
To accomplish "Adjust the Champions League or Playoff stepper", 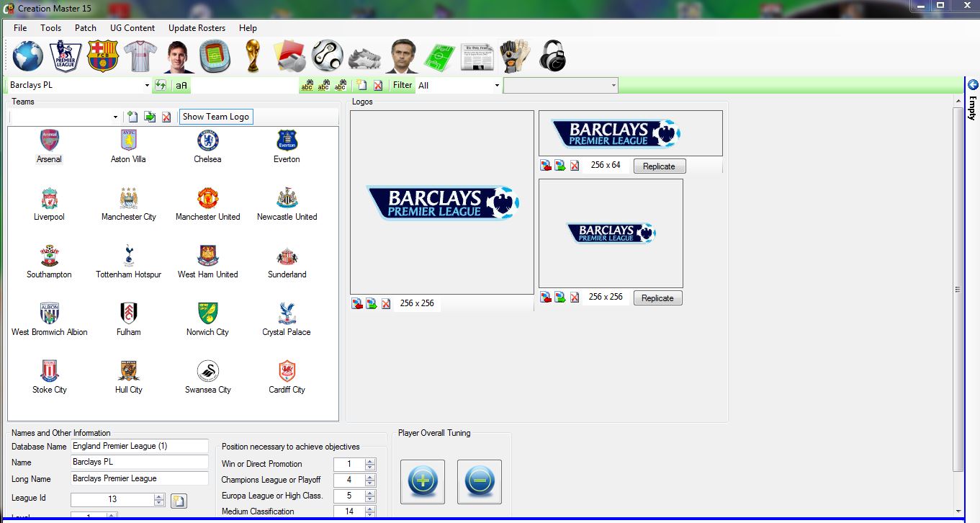I will click(x=370, y=480).
